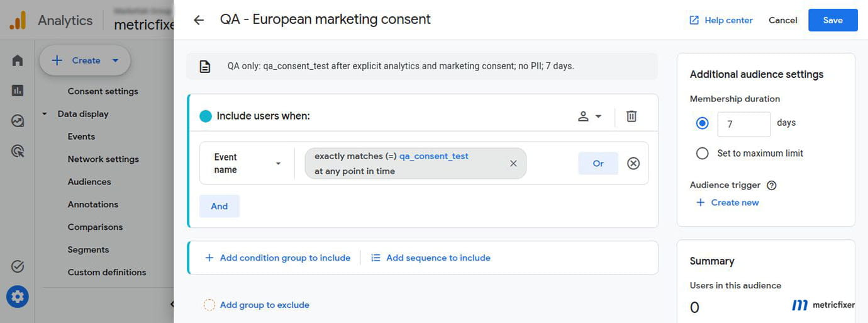Open Help center link
The width and height of the screenshot is (868, 323).
(x=721, y=20)
